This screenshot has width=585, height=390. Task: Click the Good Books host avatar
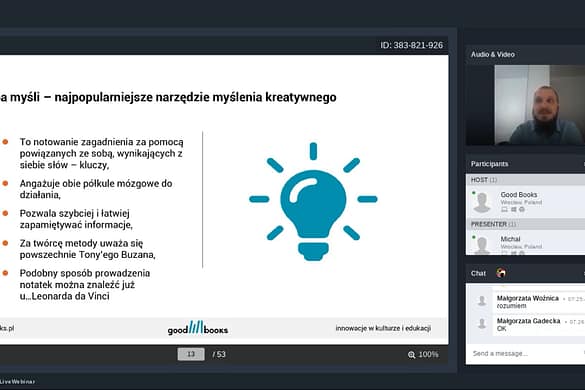coord(482,202)
